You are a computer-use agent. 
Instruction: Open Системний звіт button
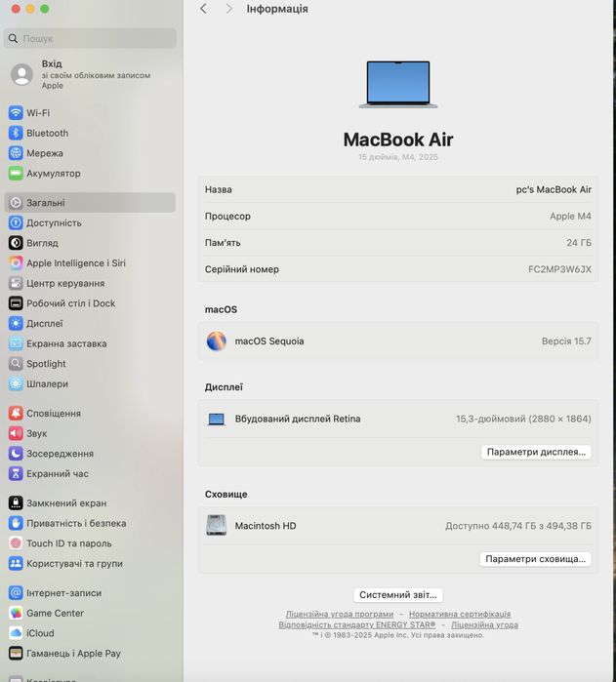click(x=398, y=595)
